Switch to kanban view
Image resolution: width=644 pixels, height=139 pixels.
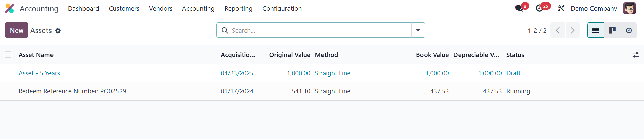[612, 30]
